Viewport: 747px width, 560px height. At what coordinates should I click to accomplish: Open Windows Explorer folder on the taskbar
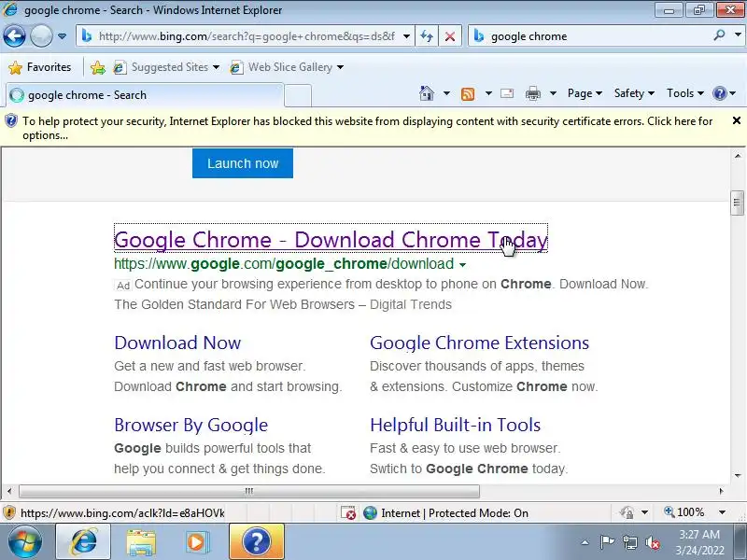(x=141, y=542)
